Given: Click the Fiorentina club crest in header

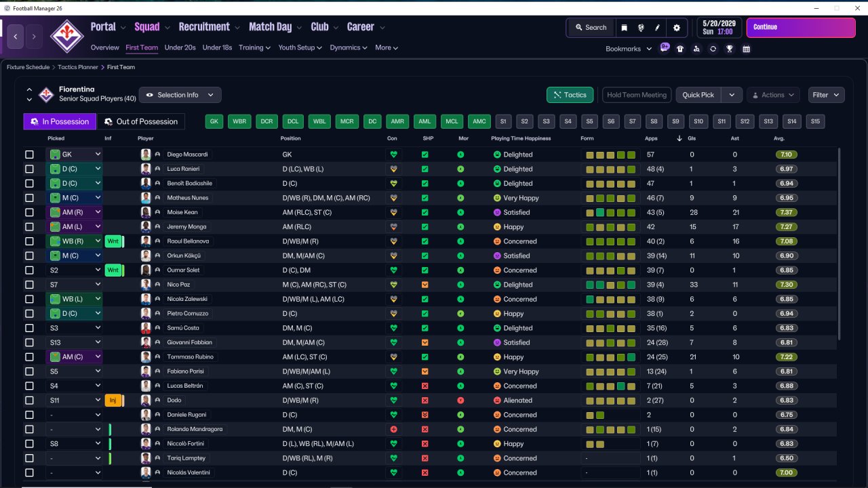Looking at the screenshot, I should pyautogui.click(x=66, y=36).
